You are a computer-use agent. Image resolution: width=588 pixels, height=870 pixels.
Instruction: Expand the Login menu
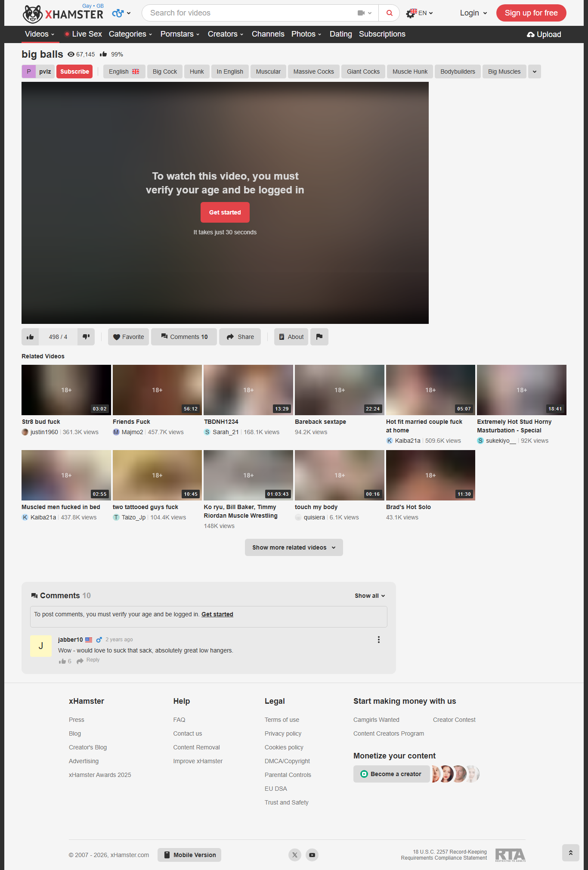pyautogui.click(x=473, y=13)
